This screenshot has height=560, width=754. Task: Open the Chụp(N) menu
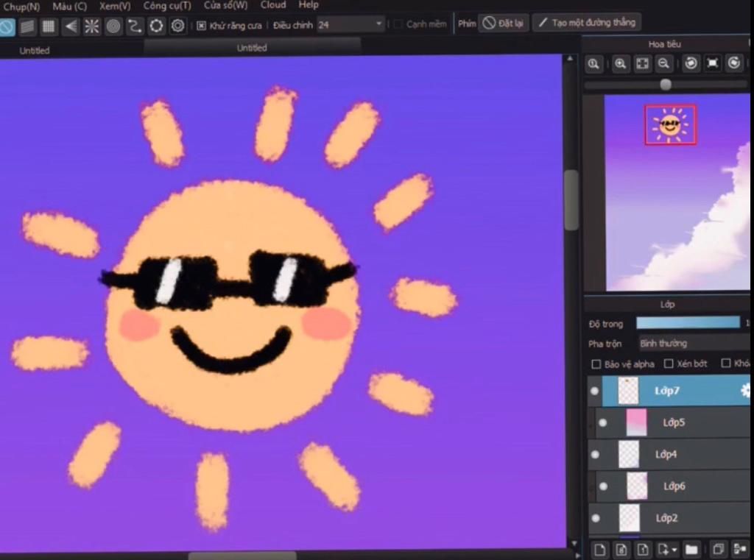click(x=21, y=7)
